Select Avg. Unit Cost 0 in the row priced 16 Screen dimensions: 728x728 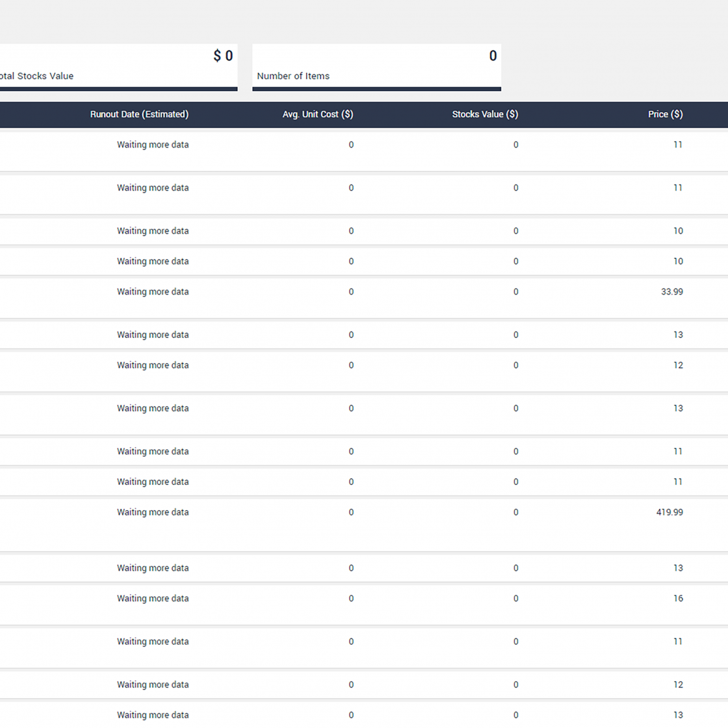[x=351, y=599]
